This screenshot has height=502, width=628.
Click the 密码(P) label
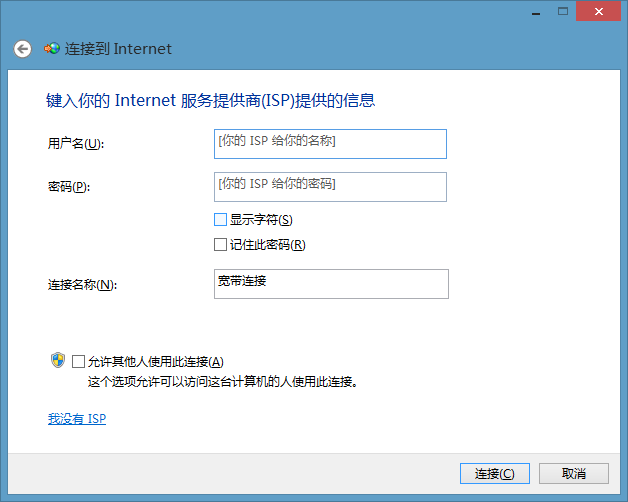[69, 186]
